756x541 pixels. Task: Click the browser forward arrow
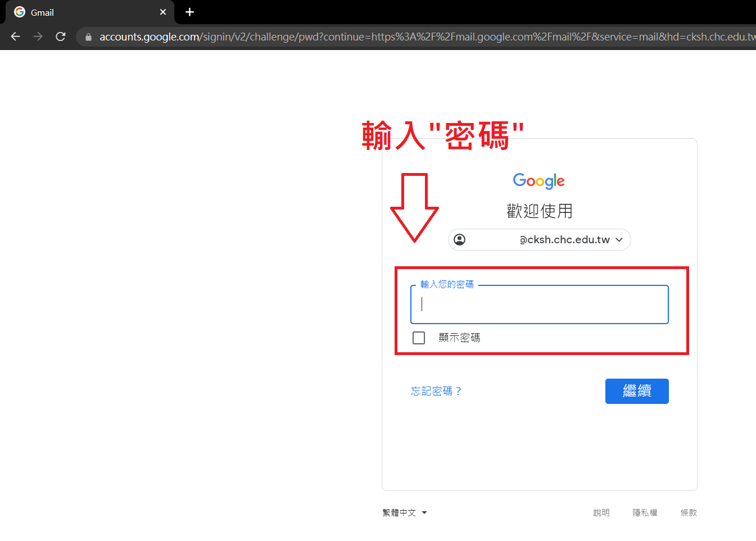[x=38, y=37]
